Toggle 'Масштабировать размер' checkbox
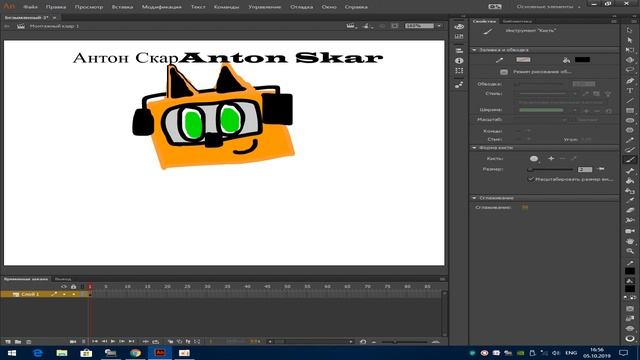The height and width of the screenshot is (360, 640). pos(531,179)
